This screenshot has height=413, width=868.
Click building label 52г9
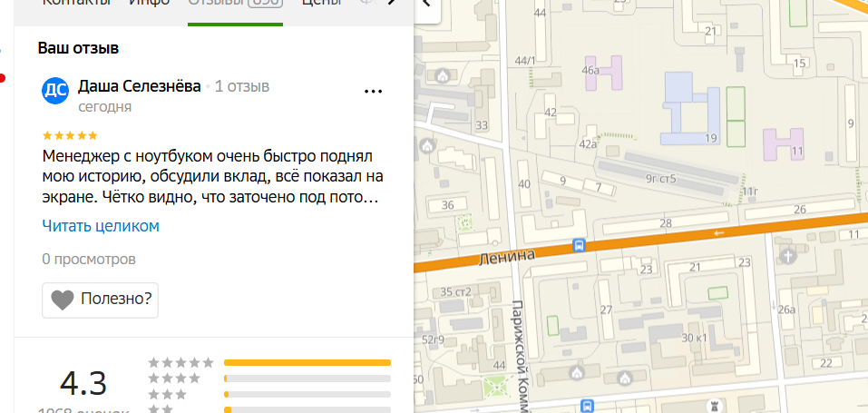click(x=433, y=339)
